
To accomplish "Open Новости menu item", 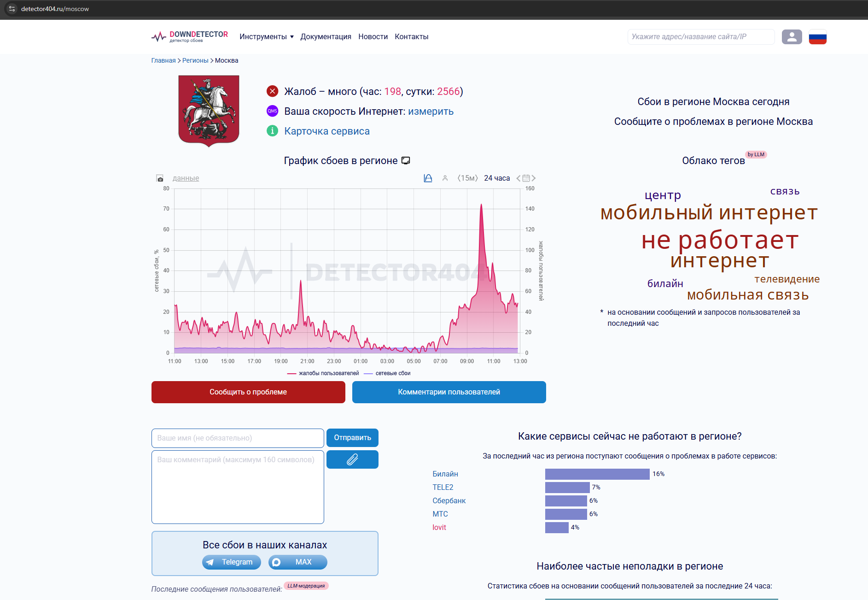I will [373, 37].
